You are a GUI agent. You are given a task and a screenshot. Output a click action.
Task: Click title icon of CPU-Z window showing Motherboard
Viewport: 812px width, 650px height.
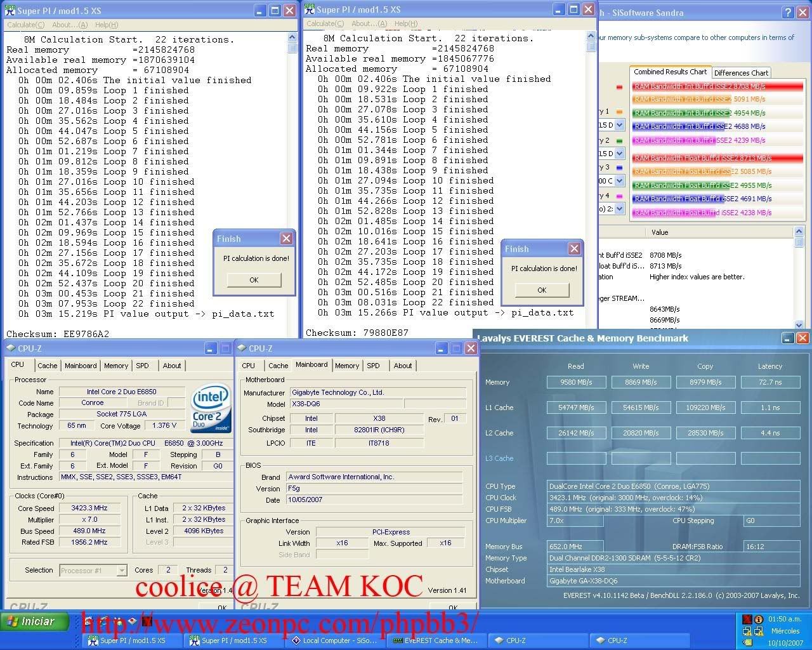(x=242, y=348)
